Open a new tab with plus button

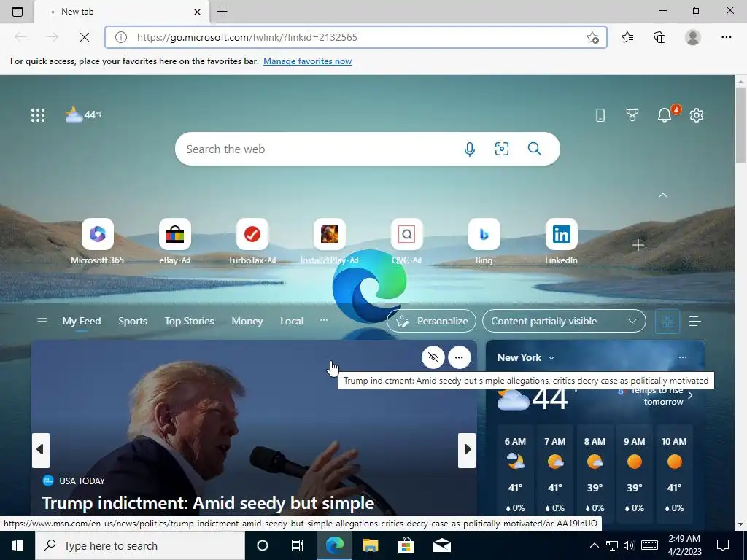(x=222, y=12)
